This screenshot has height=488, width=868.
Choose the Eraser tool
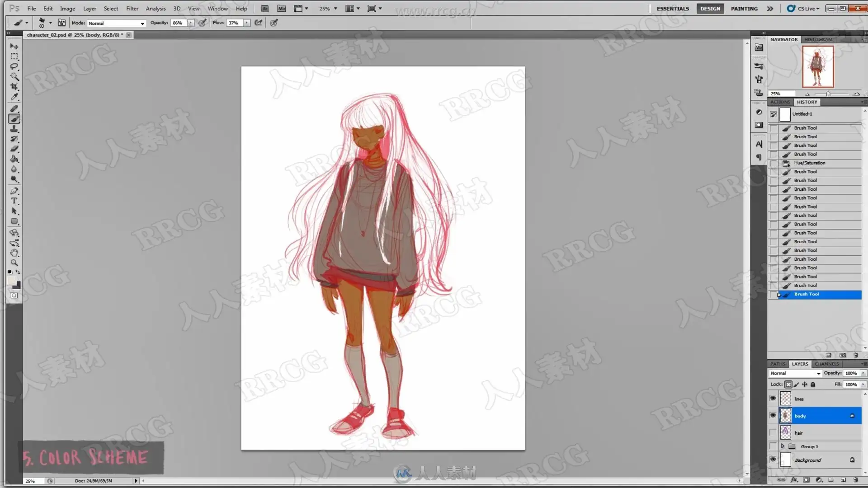(14, 149)
